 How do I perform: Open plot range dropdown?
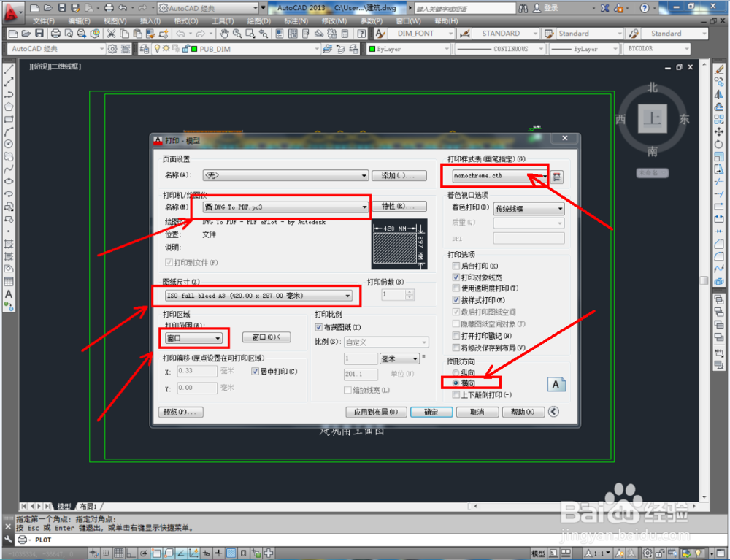(x=193, y=338)
